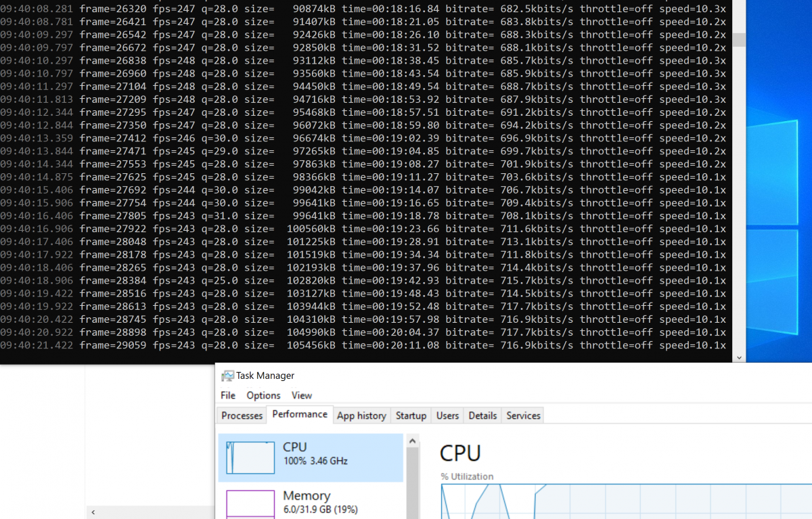Viewport: 812px width, 519px height.
Task: Click the 'time=00:19:23.66' log value
Action: click(390, 229)
